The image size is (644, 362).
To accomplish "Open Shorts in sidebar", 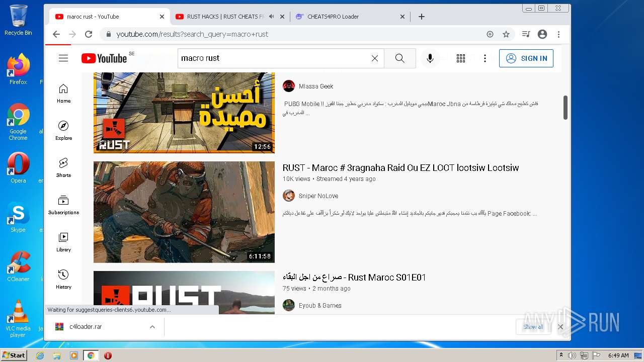I will pyautogui.click(x=63, y=168).
